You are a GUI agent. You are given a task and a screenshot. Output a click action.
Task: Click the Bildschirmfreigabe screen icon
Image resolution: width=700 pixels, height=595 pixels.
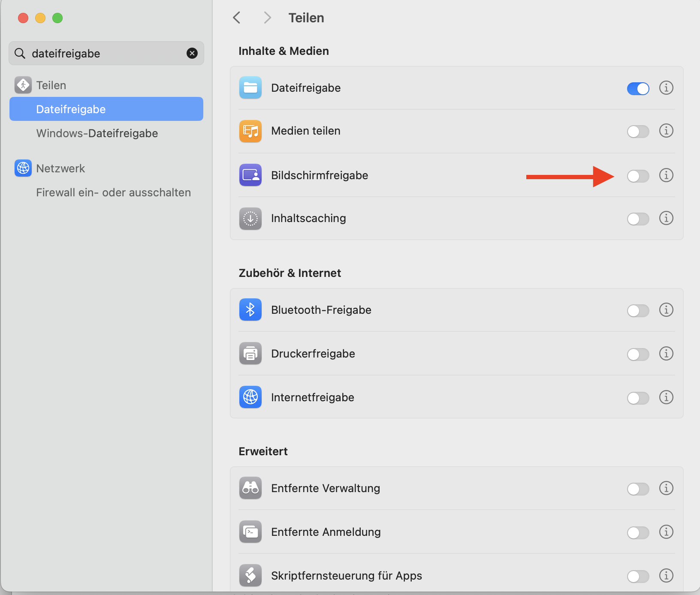pos(250,175)
